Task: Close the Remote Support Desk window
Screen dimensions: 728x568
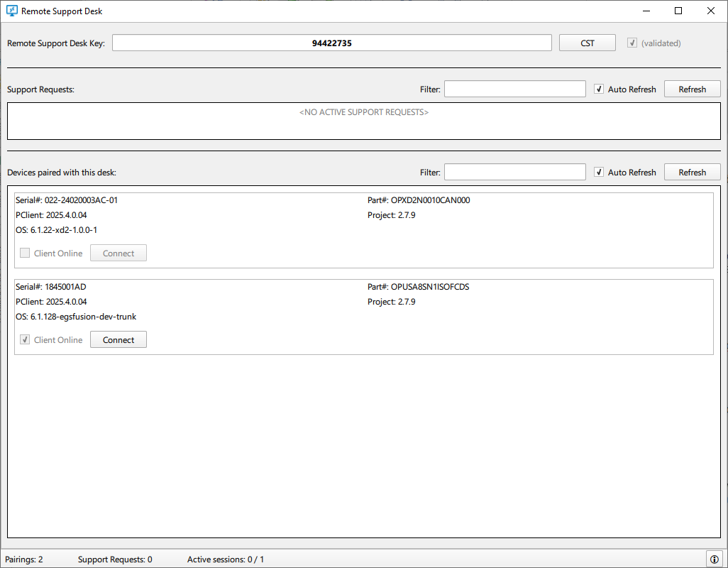Action: (x=711, y=11)
